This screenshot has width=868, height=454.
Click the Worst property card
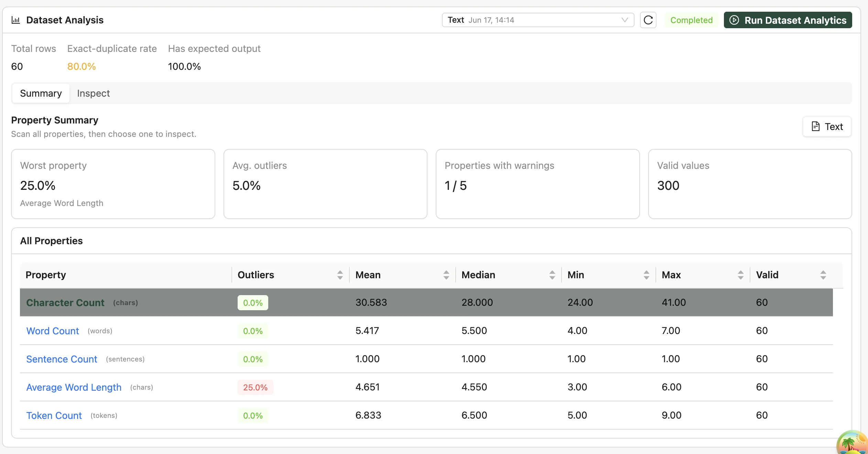coord(113,184)
